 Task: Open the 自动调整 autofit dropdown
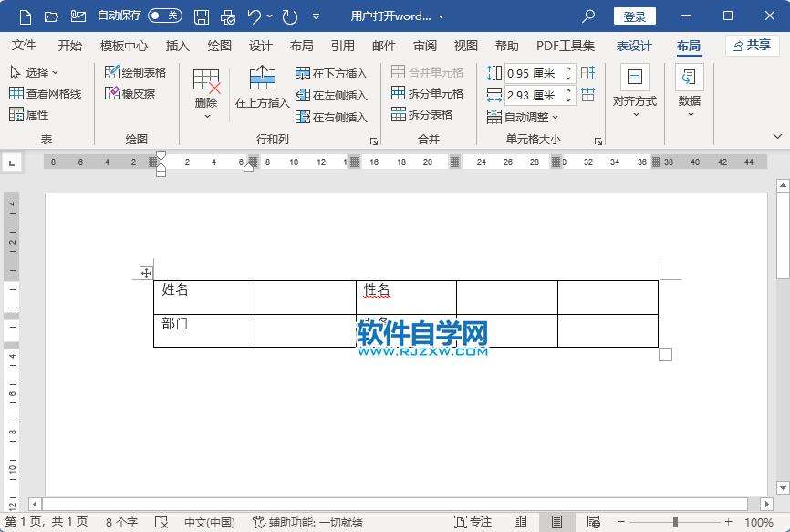(x=523, y=117)
